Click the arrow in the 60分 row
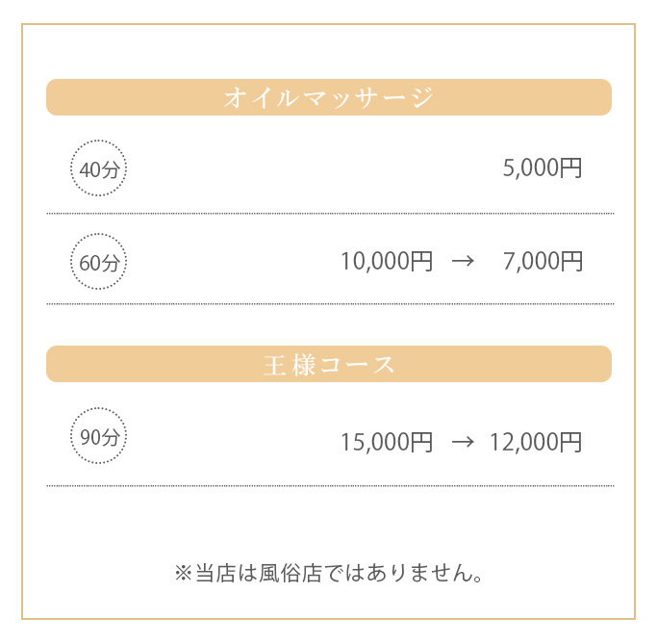Viewport: 657px width, 644px height. pos(463,262)
